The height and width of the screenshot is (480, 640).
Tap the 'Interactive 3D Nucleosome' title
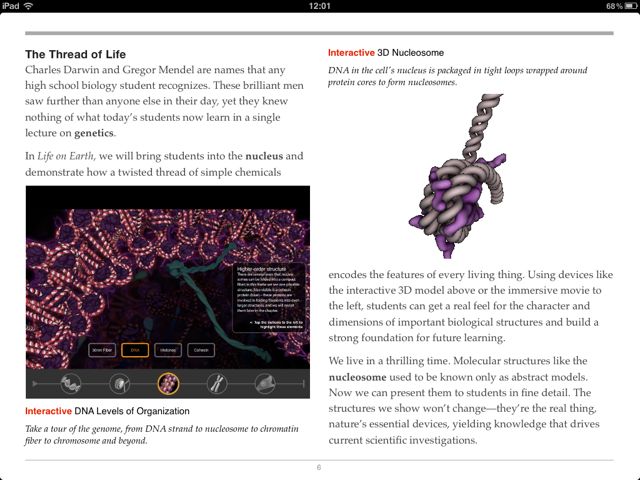[x=386, y=53]
